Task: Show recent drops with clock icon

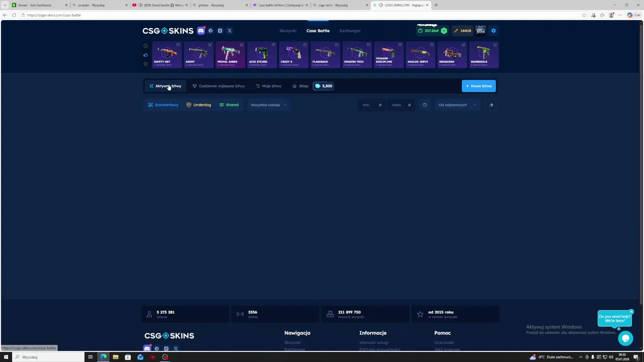Action: [x=145, y=46]
